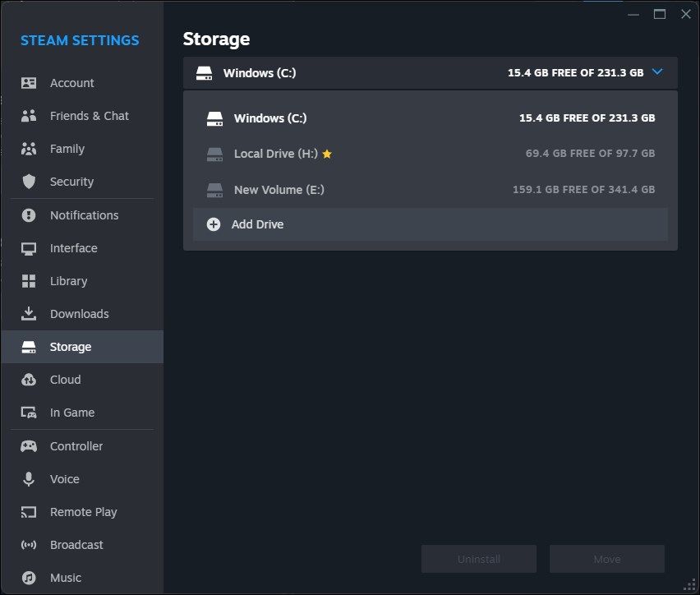700x595 pixels.
Task: Choose Local Drive (H:) from the drive list
Action: coord(271,153)
